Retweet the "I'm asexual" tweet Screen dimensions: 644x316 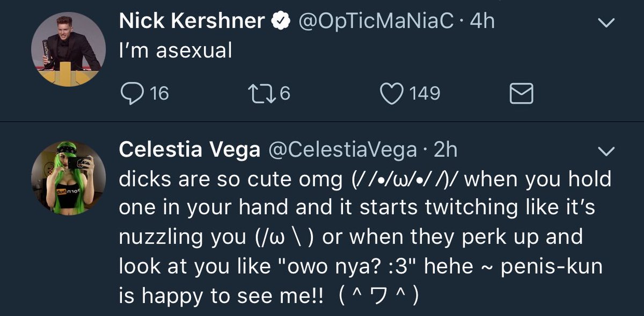[262, 94]
